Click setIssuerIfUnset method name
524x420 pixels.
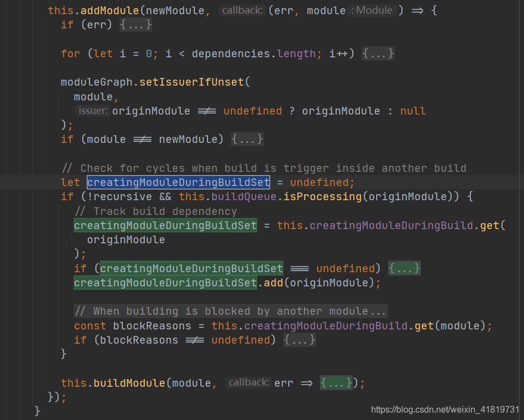(x=192, y=82)
